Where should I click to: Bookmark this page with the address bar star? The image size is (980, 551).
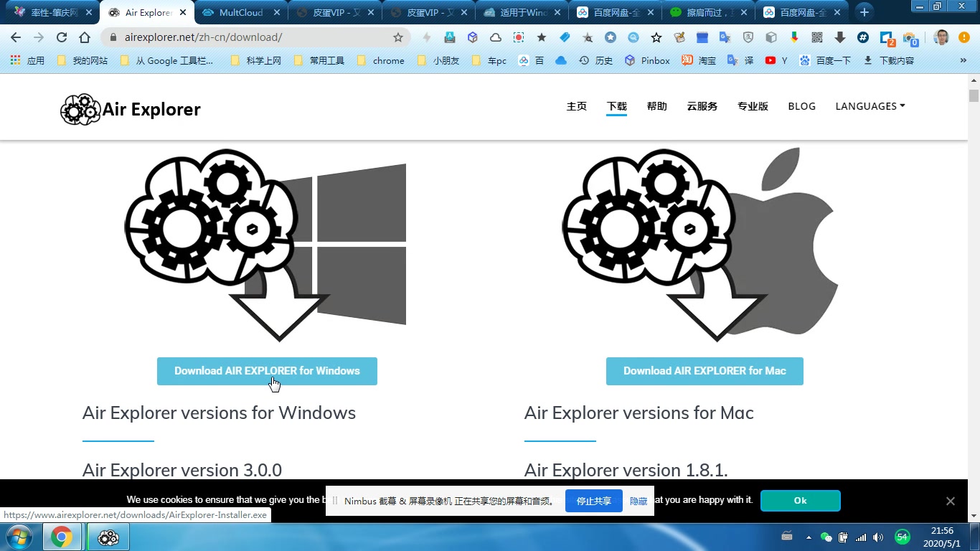coord(398,37)
